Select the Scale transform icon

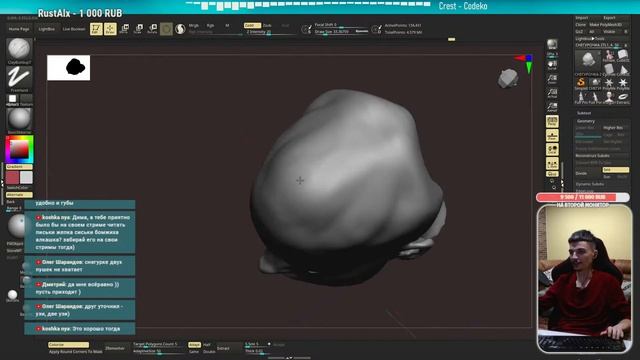coord(138,29)
